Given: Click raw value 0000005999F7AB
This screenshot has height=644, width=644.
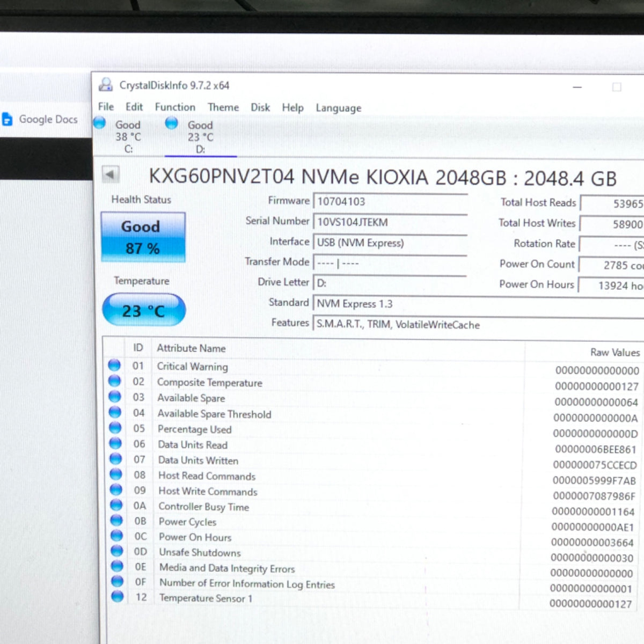Looking at the screenshot, I should tap(594, 480).
